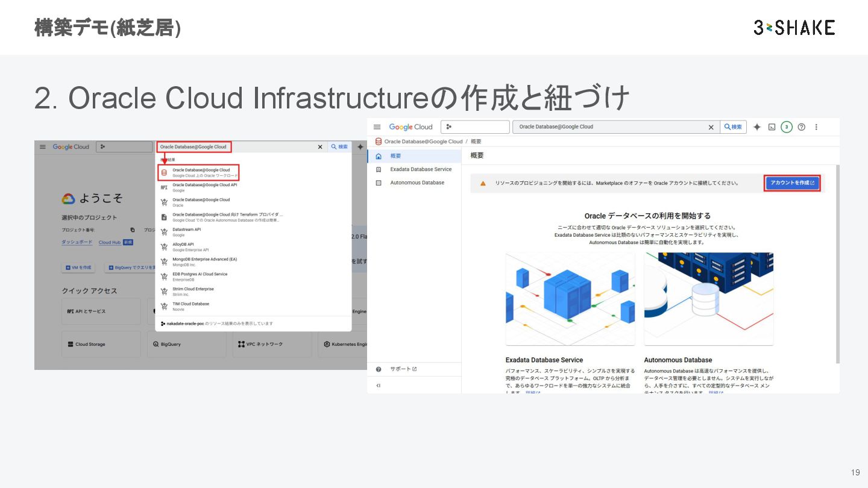868x488 pixels.
Task: Select the Datastream API search result
Action: point(254,232)
